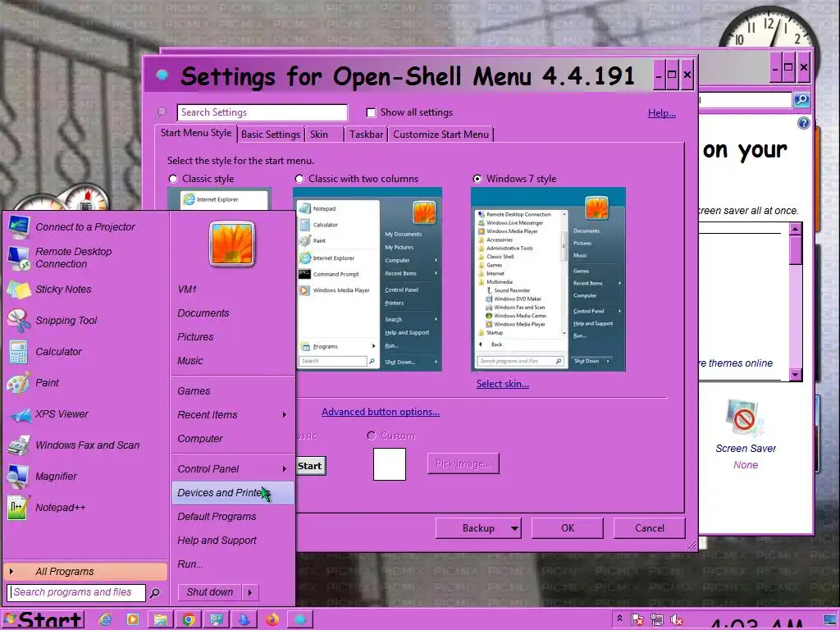Click the user account flower picture

click(x=232, y=244)
